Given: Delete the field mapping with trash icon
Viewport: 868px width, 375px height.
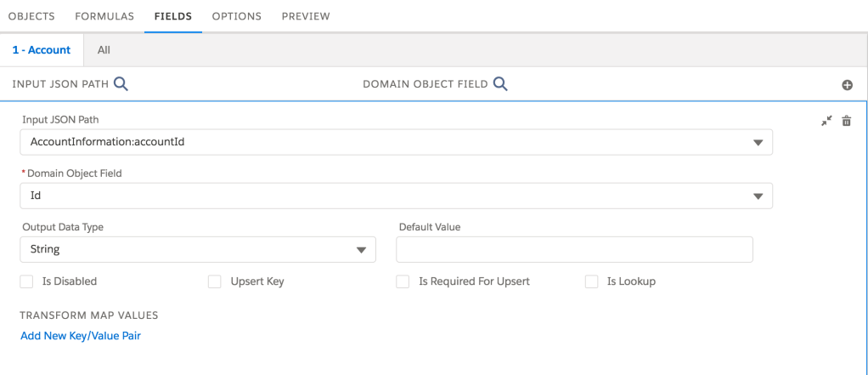Looking at the screenshot, I should click(846, 121).
